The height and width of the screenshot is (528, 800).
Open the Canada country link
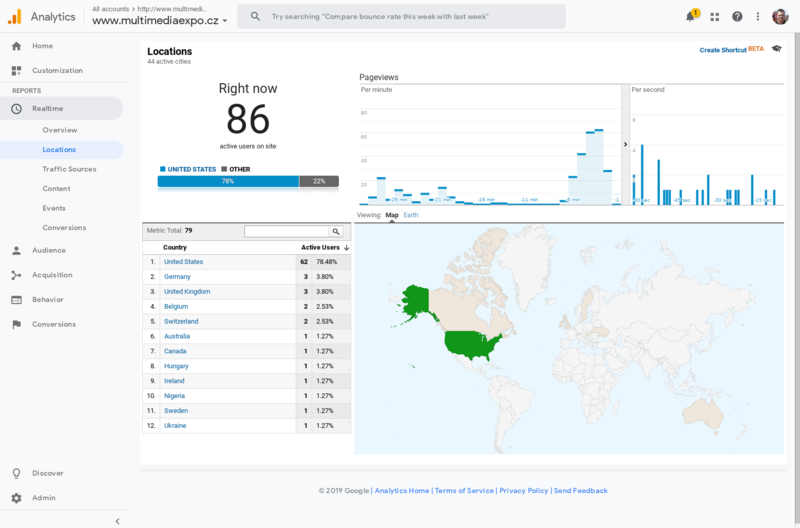[x=175, y=351]
